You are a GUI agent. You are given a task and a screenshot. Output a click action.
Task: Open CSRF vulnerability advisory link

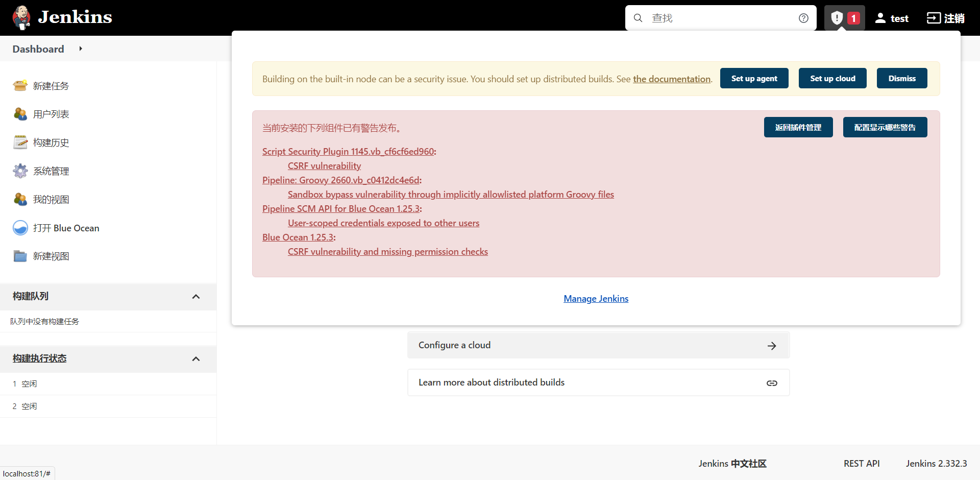324,166
